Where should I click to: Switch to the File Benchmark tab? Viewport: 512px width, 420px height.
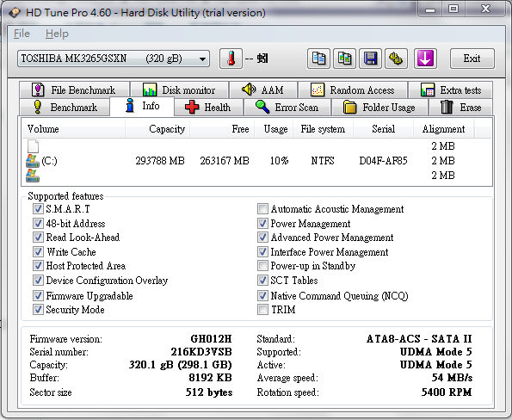[x=74, y=90]
